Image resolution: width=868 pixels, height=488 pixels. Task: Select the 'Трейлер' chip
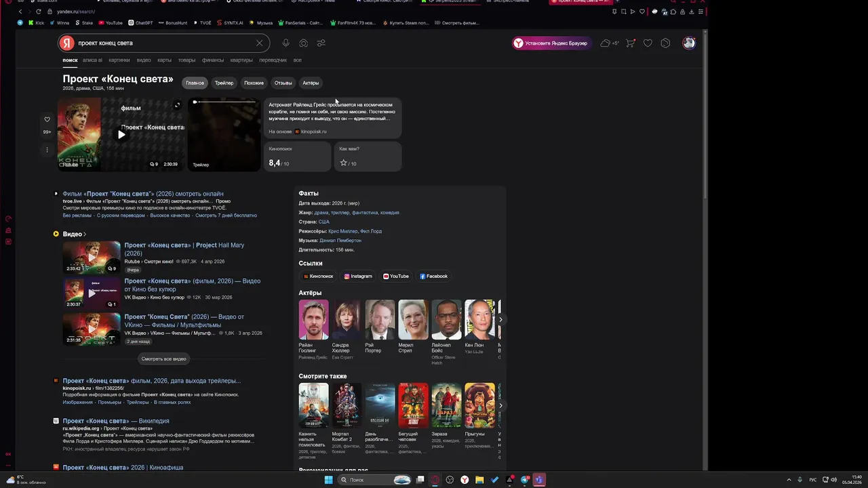(x=224, y=83)
